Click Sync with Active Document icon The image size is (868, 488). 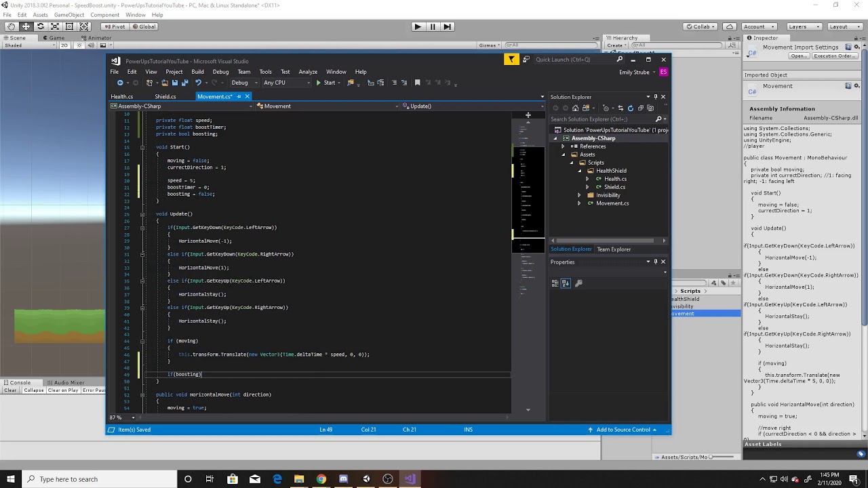pos(620,108)
